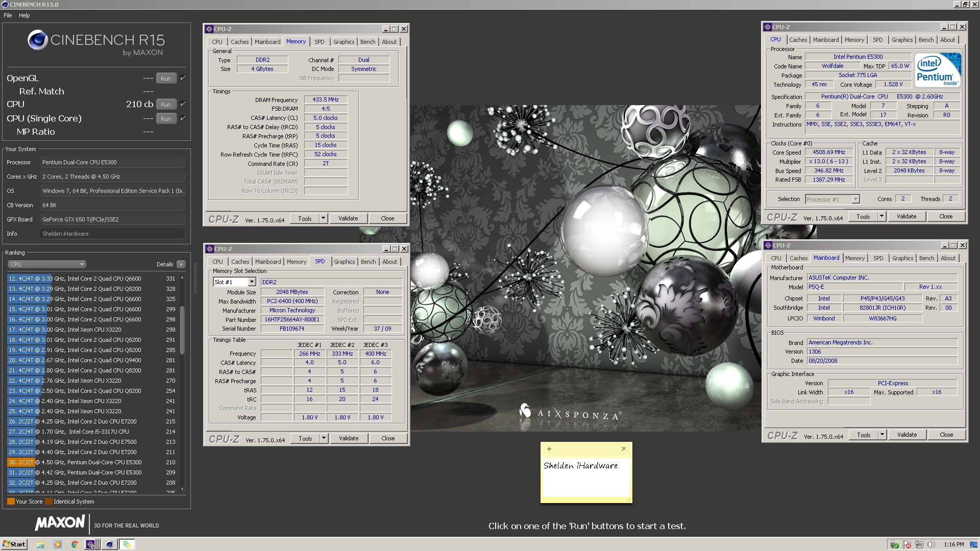
Task: Switch to Caches tab in Memory CPU-Z window
Action: coord(239,42)
